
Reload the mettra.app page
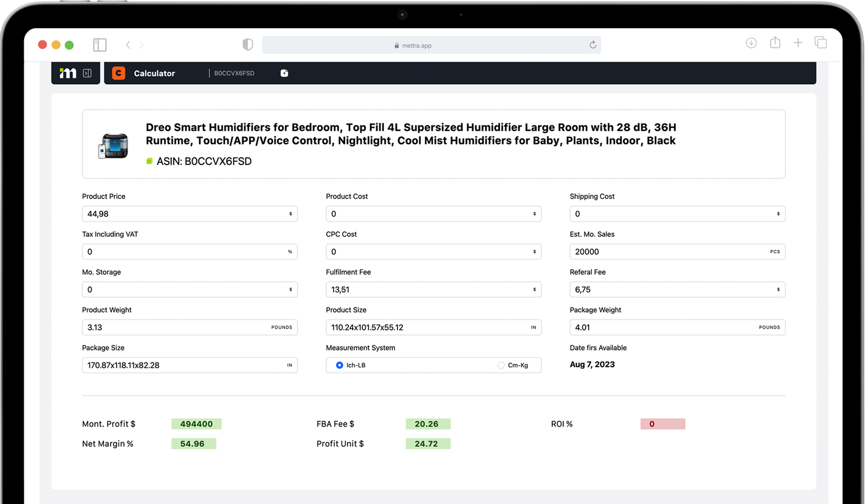(593, 45)
